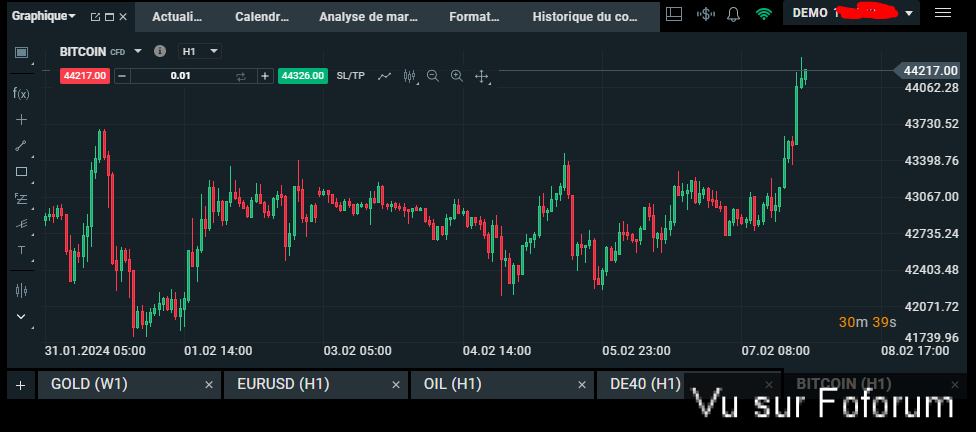Select the text annotation tool

pos(21,250)
